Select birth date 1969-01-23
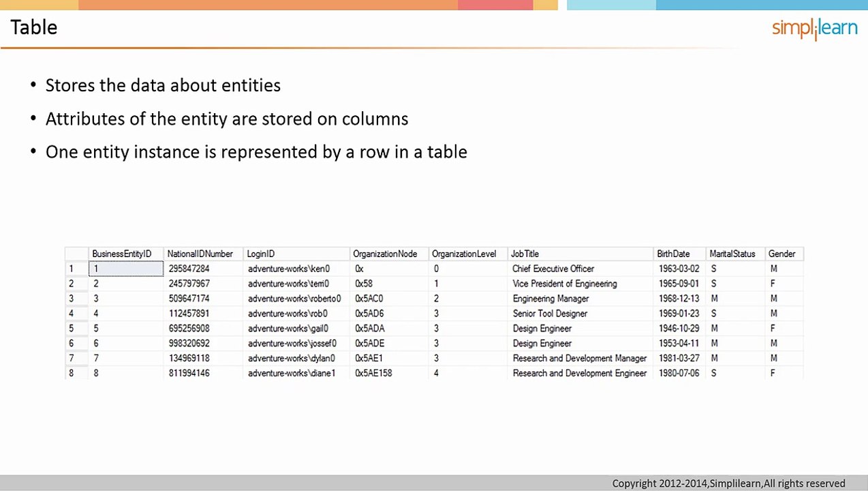The width and height of the screenshot is (868, 491). pos(679,314)
